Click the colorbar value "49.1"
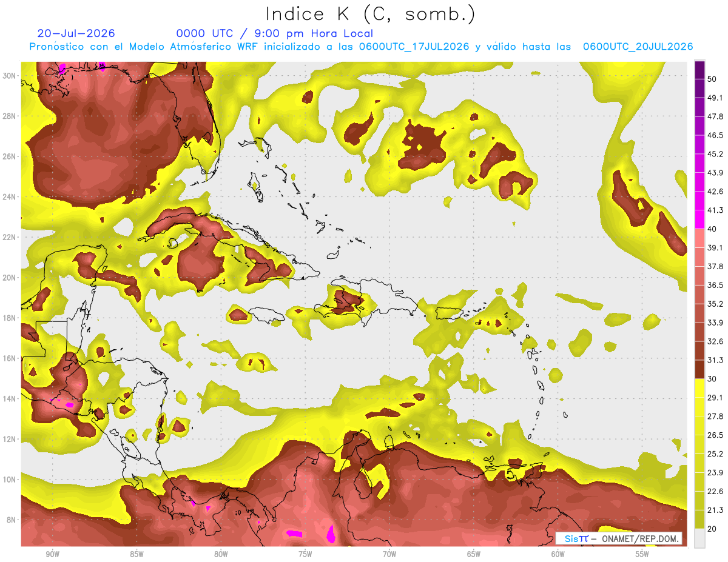The image size is (728, 562). [715, 98]
